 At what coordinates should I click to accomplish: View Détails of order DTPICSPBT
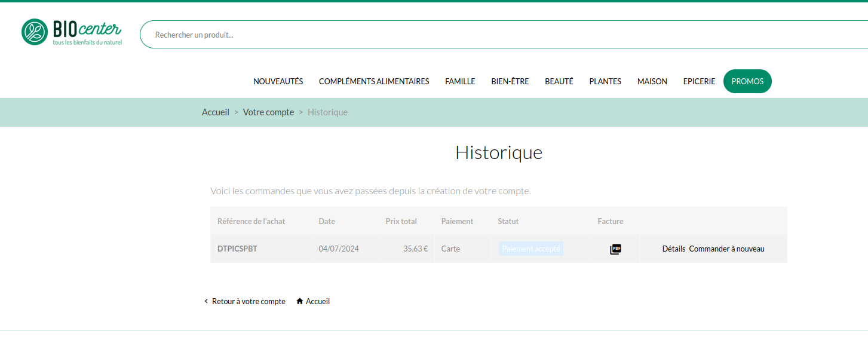[x=673, y=249]
